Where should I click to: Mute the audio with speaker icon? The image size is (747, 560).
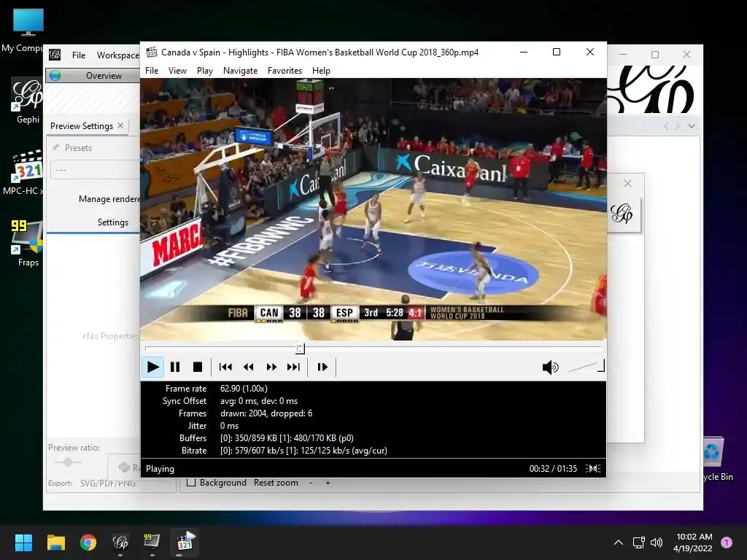(x=550, y=367)
